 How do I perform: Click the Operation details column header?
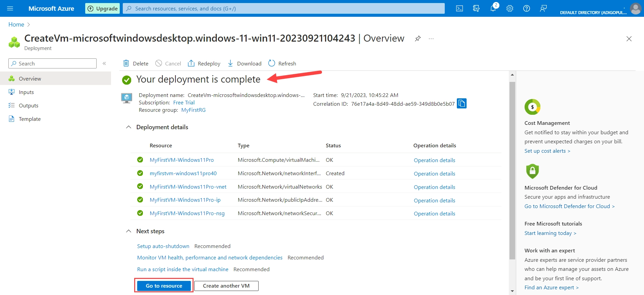click(435, 146)
